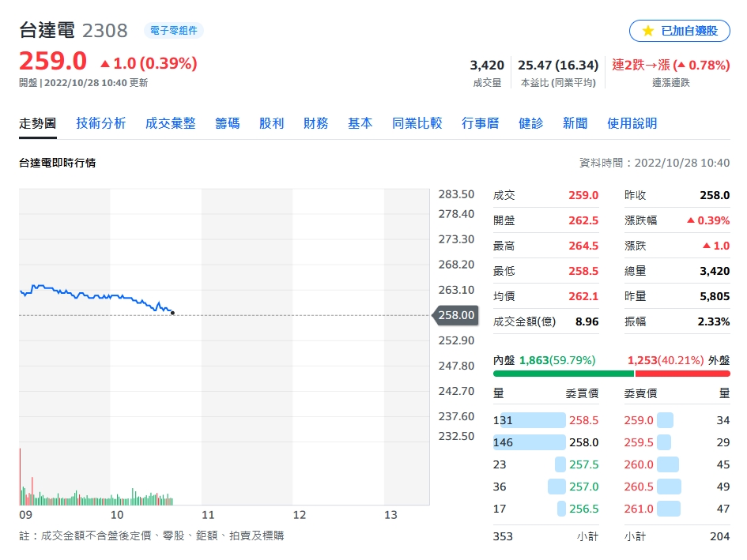Click the ask price 260.0
Screen dimensions: 747x560
pos(639,464)
